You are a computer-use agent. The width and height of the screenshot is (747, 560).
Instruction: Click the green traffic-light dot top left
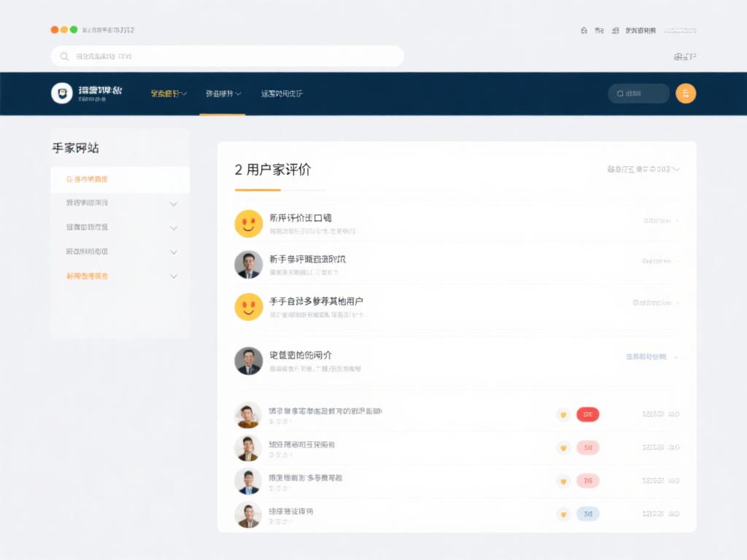[71, 30]
